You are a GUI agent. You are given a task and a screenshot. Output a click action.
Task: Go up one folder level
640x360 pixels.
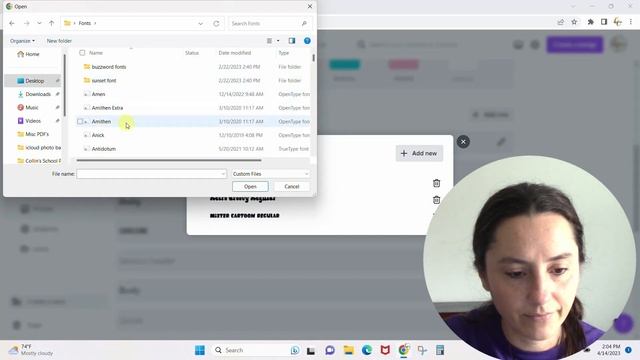(x=51, y=23)
